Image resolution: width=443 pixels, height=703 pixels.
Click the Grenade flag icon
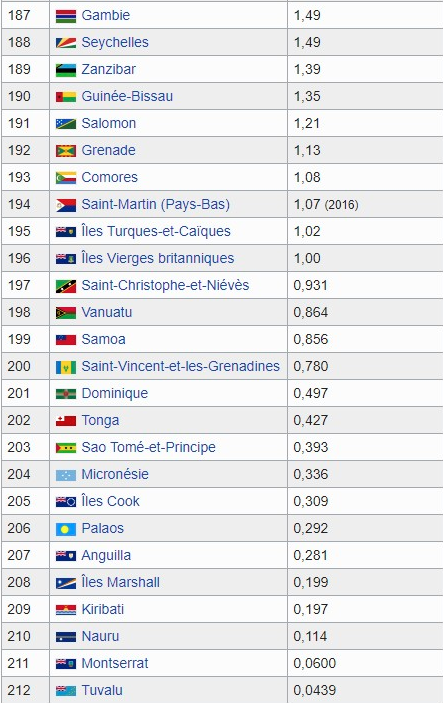click(65, 151)
